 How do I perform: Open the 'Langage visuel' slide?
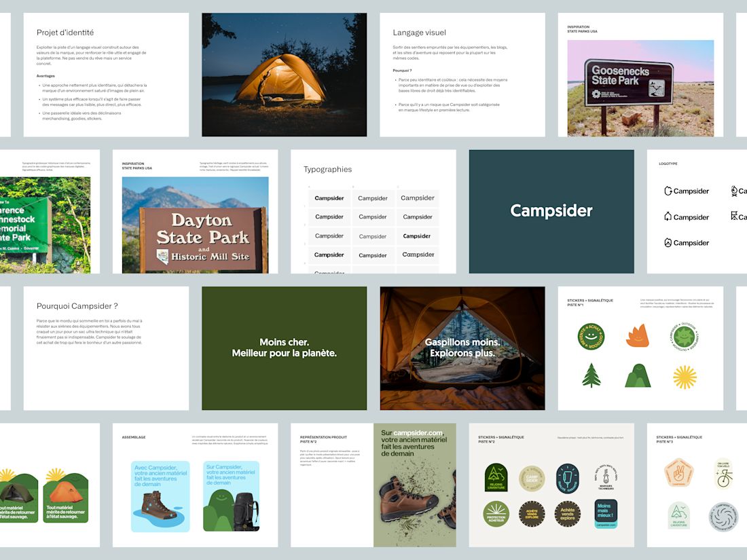[x=462, y=75]
